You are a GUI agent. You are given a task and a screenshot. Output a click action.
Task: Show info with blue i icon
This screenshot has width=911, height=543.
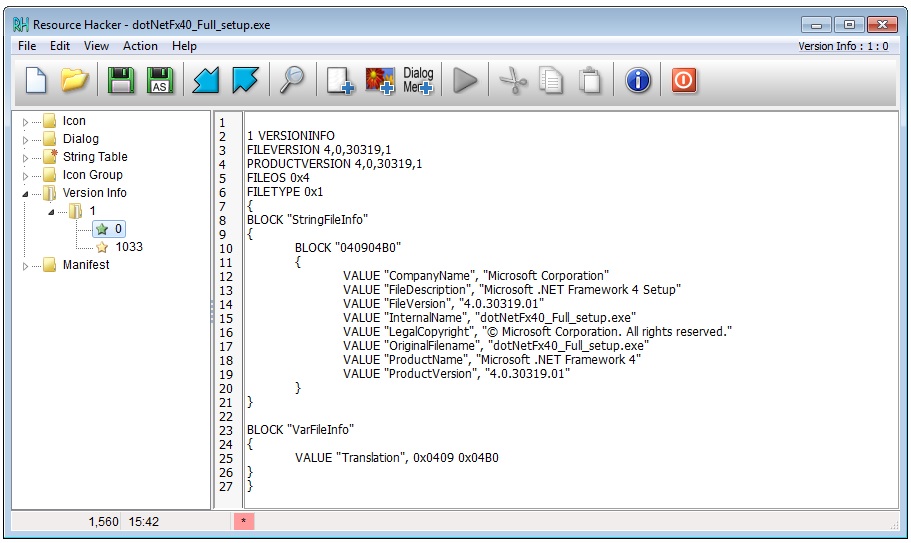pos(638,80)
